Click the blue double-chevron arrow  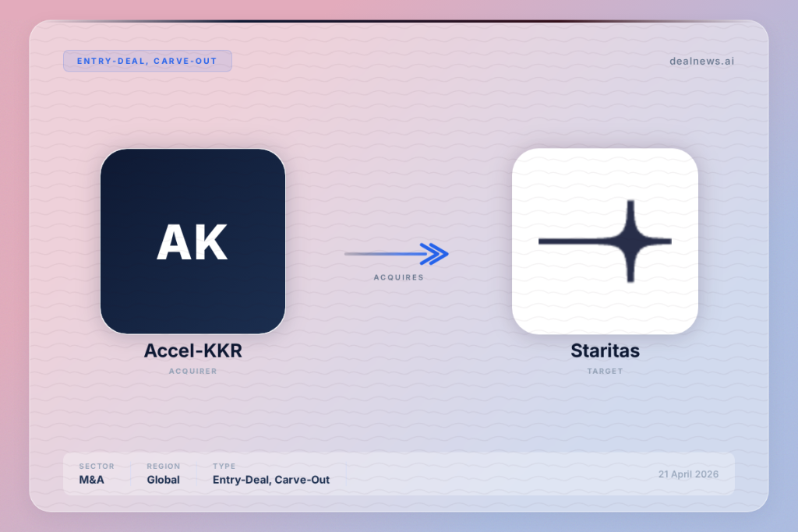(433, 253)
